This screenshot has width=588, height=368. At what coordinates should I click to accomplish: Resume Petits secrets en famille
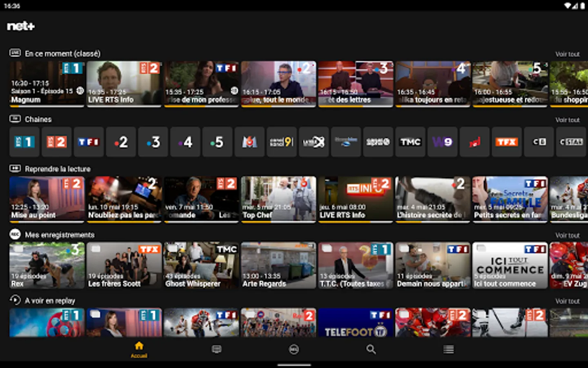pyautogui.click(x=510, y=200)
